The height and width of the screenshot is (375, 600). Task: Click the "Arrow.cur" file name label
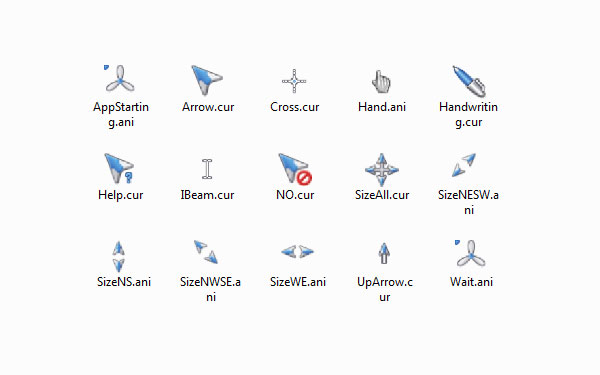208,107
